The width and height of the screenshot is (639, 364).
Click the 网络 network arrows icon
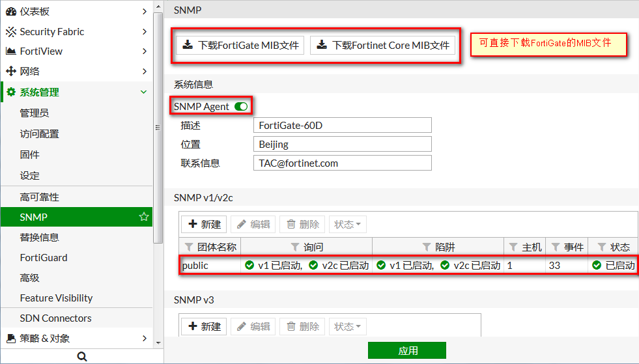[11, 71]
